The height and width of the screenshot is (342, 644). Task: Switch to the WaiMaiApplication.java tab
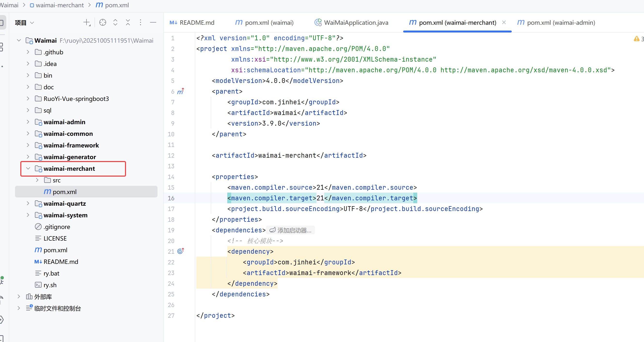(351, 23)
